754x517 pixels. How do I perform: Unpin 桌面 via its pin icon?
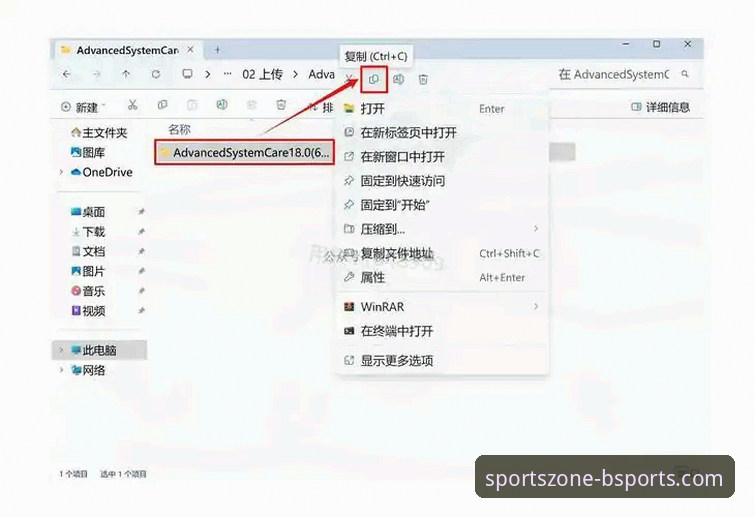pyautogui.click(x=141, y=212)
